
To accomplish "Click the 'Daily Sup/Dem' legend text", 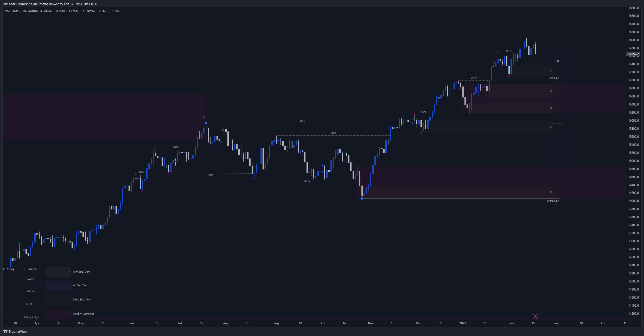I will click(x=82, y=300).
